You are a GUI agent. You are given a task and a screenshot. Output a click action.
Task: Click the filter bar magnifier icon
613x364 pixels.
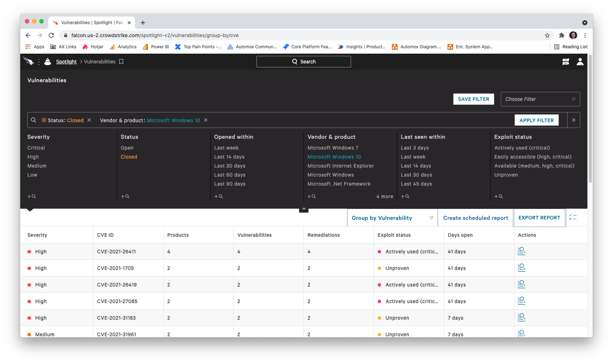(34, 120)
